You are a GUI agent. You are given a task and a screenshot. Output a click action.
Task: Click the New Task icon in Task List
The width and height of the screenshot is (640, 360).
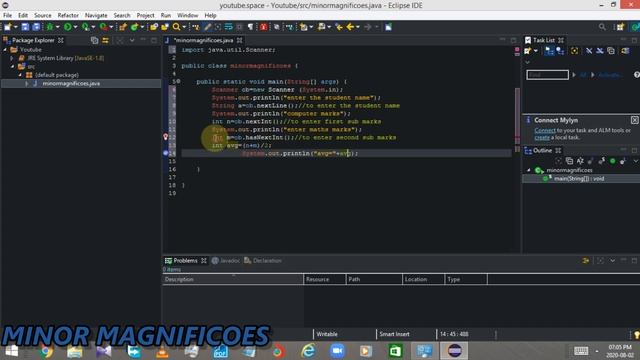point(528,51)
